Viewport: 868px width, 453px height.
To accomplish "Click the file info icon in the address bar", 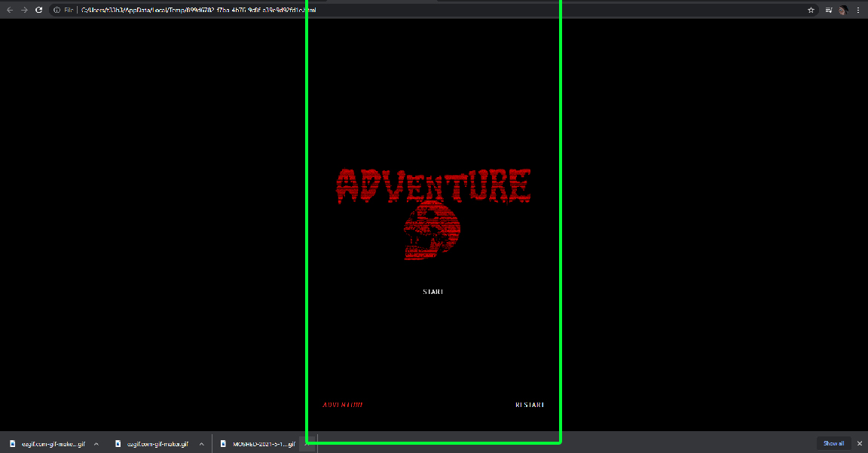I will click(58, 10).
